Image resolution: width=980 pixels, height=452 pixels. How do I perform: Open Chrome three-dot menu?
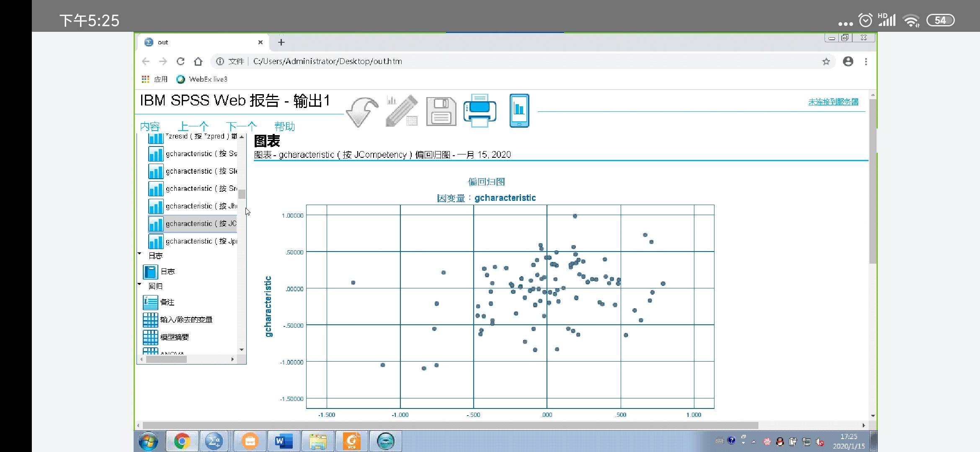click(x=866, y=62)
